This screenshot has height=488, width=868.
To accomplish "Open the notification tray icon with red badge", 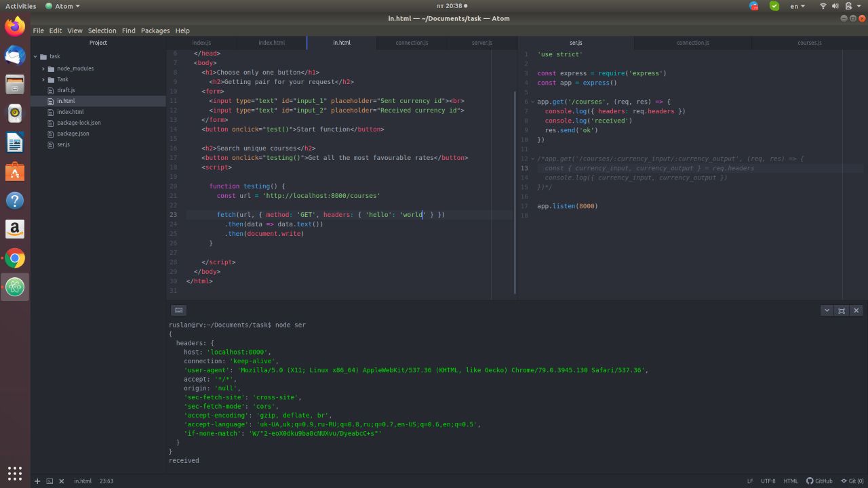I will 753,6.
